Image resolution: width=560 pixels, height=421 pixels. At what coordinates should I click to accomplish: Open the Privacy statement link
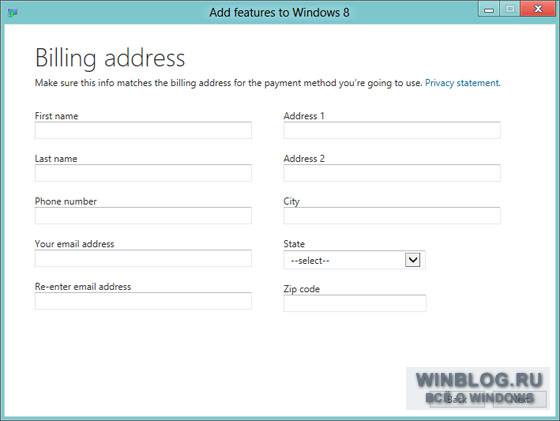coord(462,83)
